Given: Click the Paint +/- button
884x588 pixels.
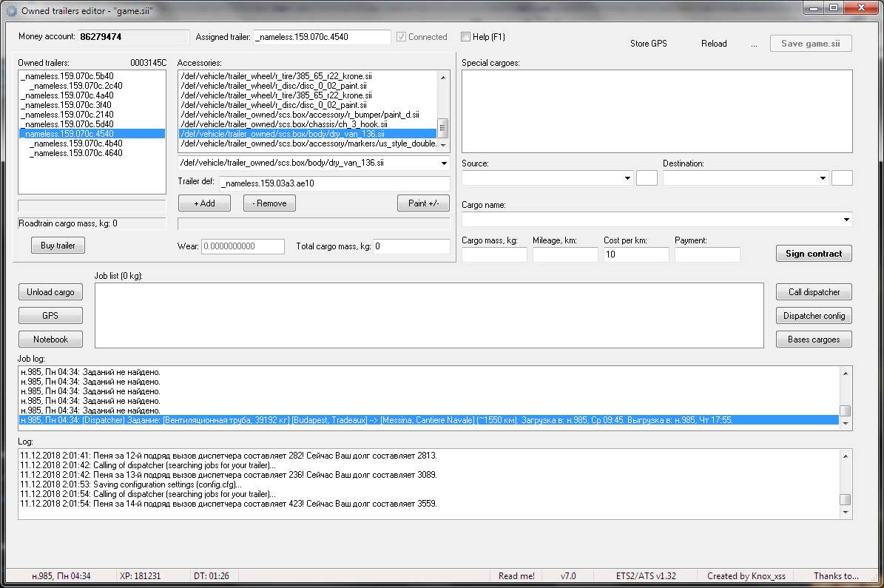Looking at the screenshot, I should click(x=423, y=203).
